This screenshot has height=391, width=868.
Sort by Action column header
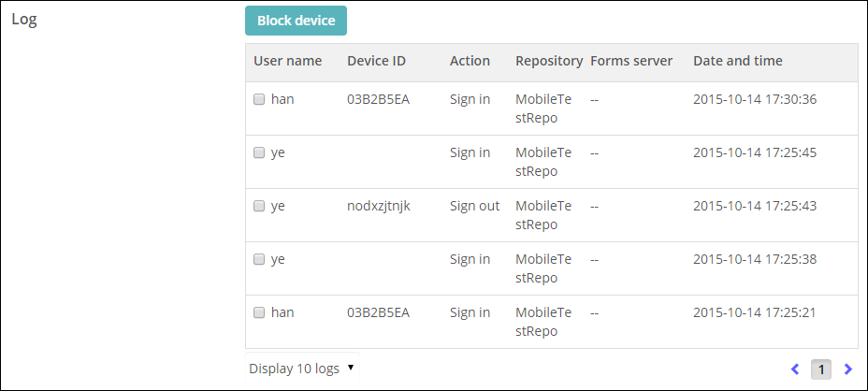point(470,61)
